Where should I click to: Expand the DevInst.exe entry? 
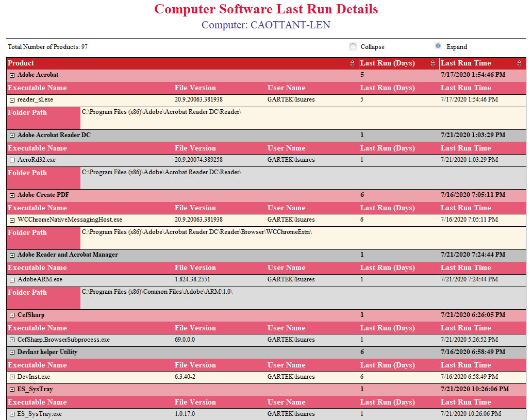click(12, 377)
